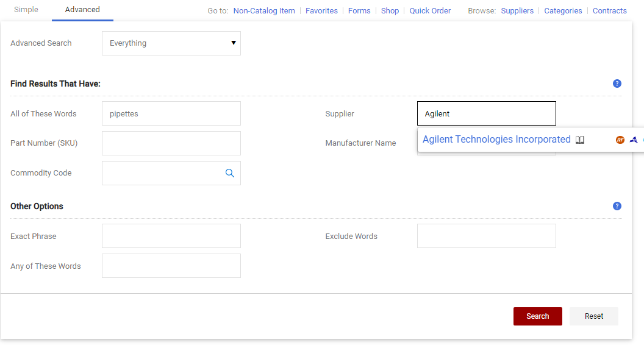Switch to the Simple search tab
The width and height of the screenshot is (644, 345).
[26, 10]
